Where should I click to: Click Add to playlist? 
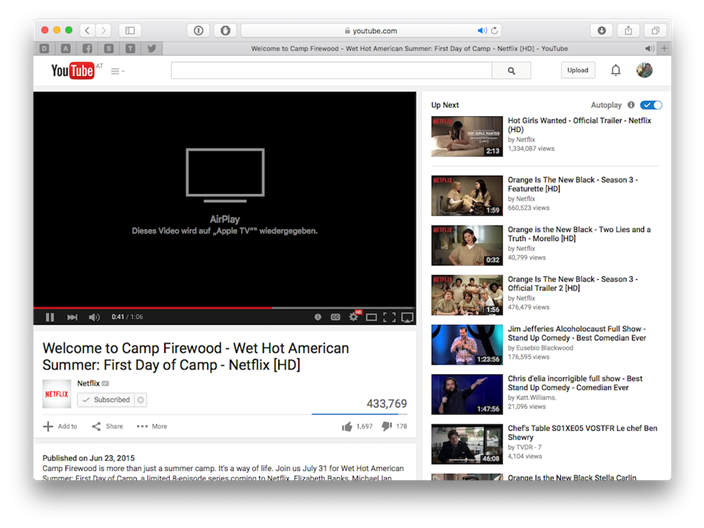[x=60, y=426]
